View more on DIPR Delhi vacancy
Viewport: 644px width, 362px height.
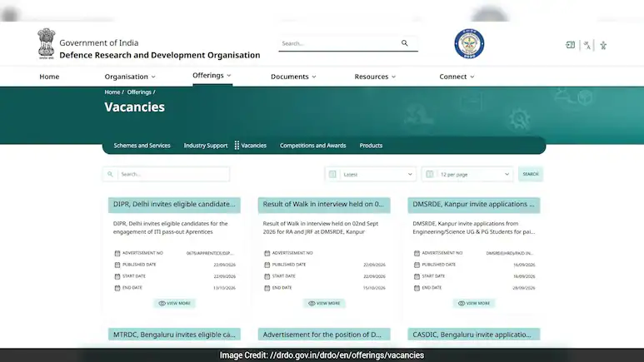click(x=175, y=303)
